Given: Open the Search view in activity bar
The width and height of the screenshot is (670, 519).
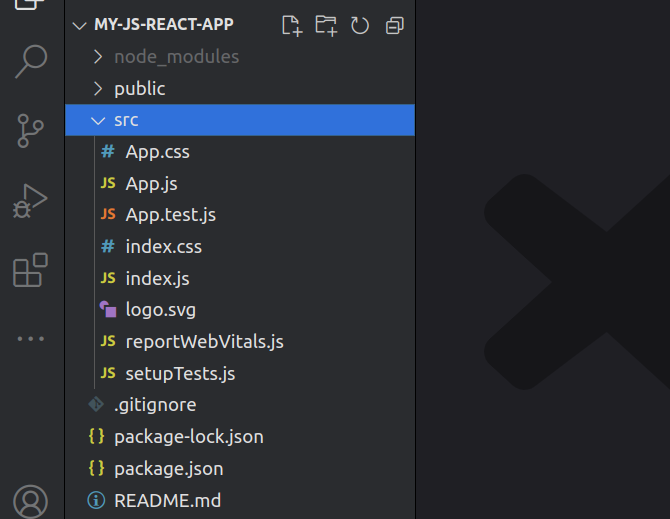Looking at the screenshot, I should (x=31, y=61).
